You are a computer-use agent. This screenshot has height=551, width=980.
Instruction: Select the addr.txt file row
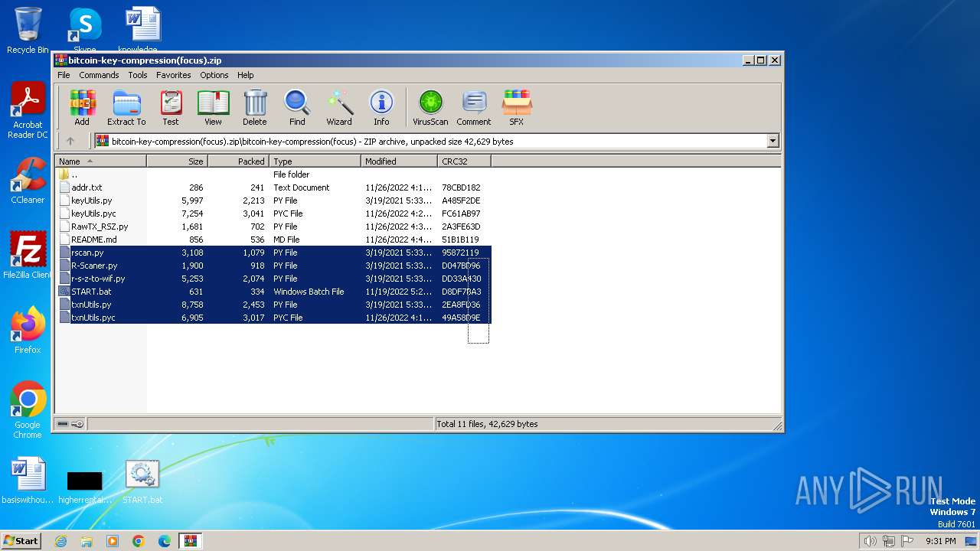click(x=274, y=187)
